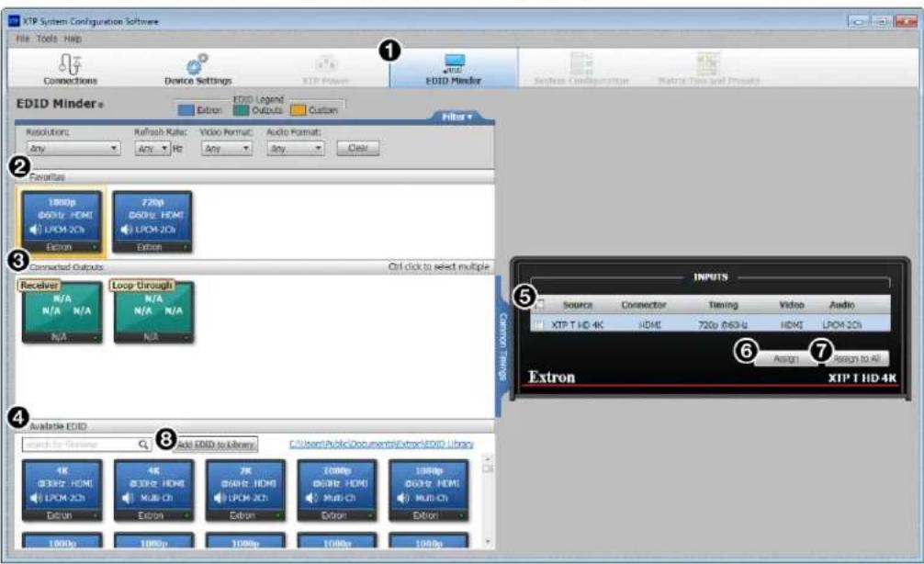Click the Video column header
The height and width of the screenshot is (564, 924).
[792, 305]
